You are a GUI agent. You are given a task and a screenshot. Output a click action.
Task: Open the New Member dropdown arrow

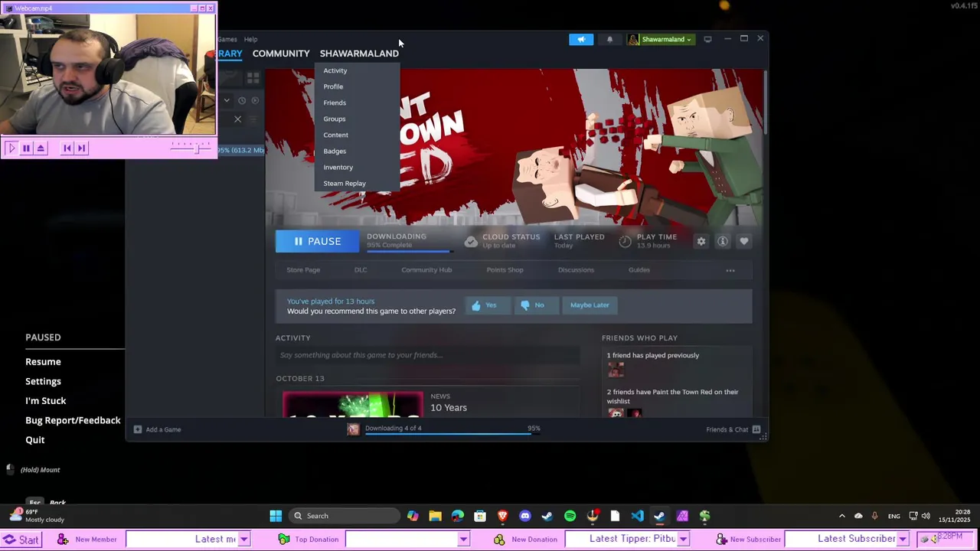click(x=243, y=540)
